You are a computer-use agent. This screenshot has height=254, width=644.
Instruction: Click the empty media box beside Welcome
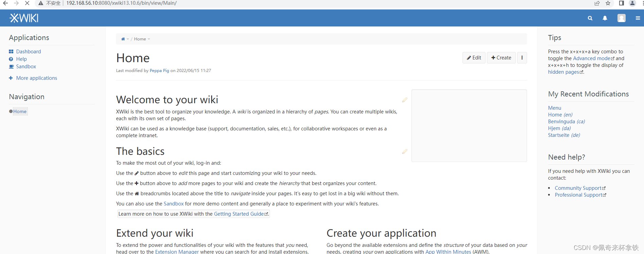[x=469, y=126]
